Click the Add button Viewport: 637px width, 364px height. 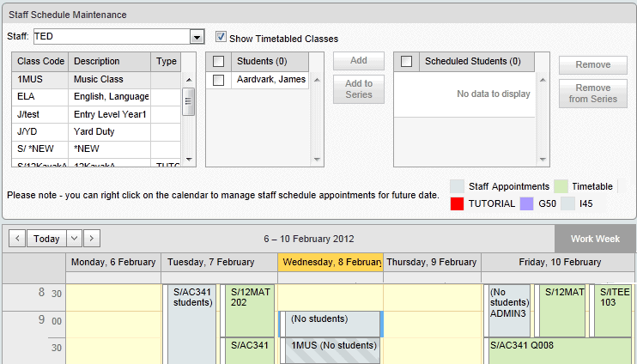(x=359, y=61)
